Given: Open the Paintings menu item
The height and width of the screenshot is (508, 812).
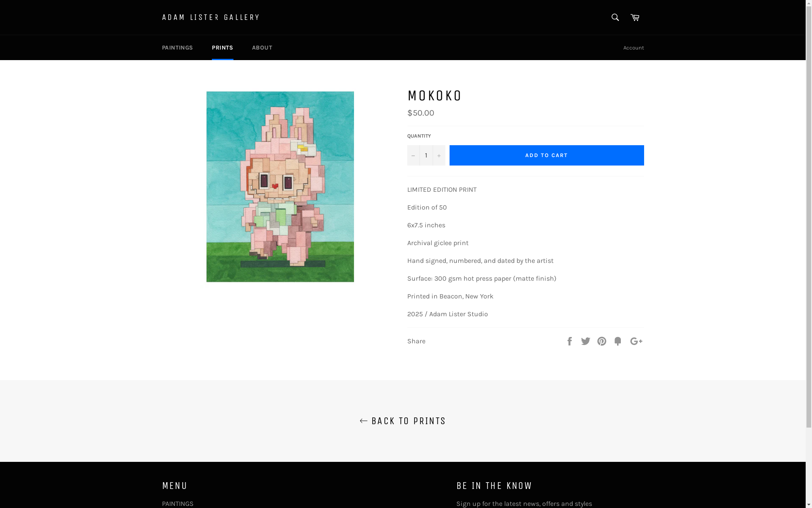Looking at the screenshot, I should tap(177, 48).
